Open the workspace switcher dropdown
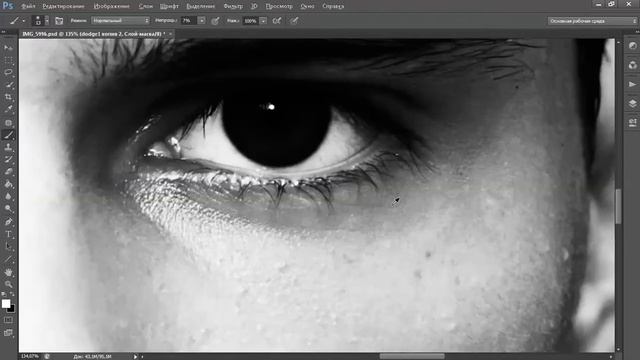The width and height of the screenshot is (640, 360). click(x=592, y=21)
